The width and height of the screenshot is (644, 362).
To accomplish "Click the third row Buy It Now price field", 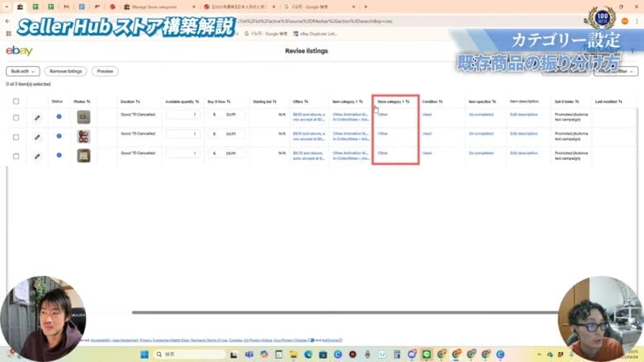I will [x=226, y=153].
